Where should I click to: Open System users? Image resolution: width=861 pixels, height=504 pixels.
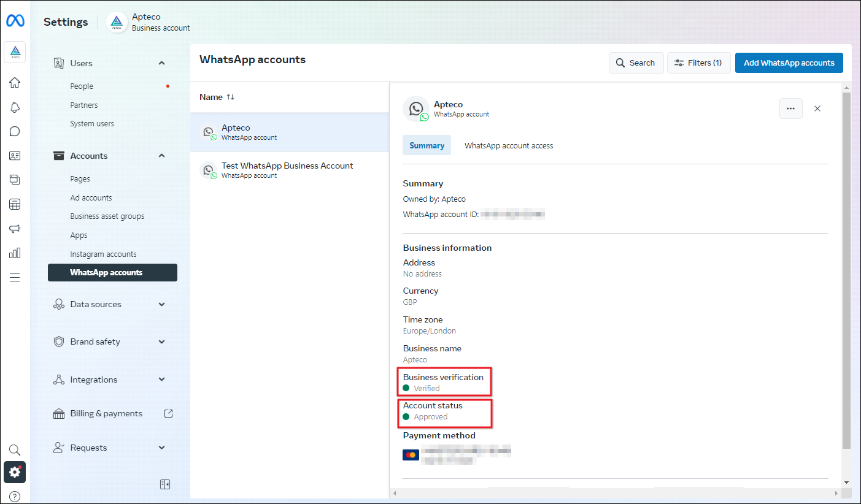pos(92,124)
